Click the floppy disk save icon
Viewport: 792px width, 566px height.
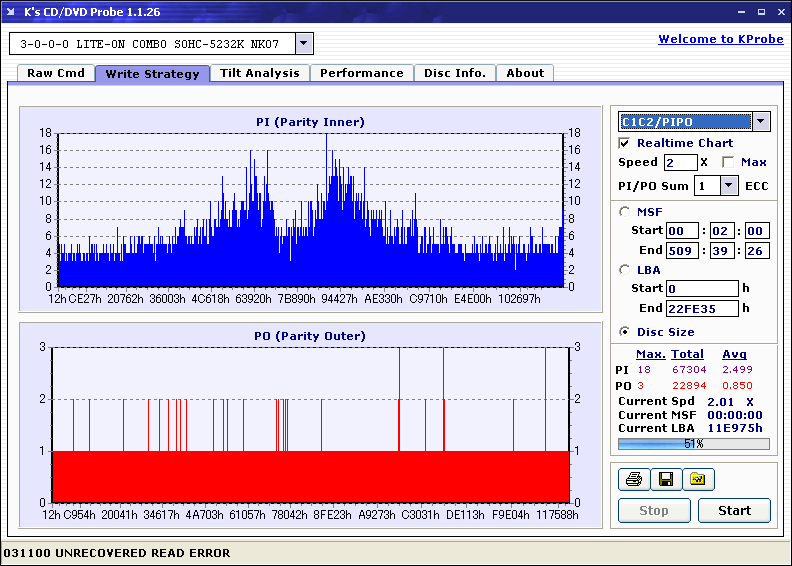tap(666, 480)
